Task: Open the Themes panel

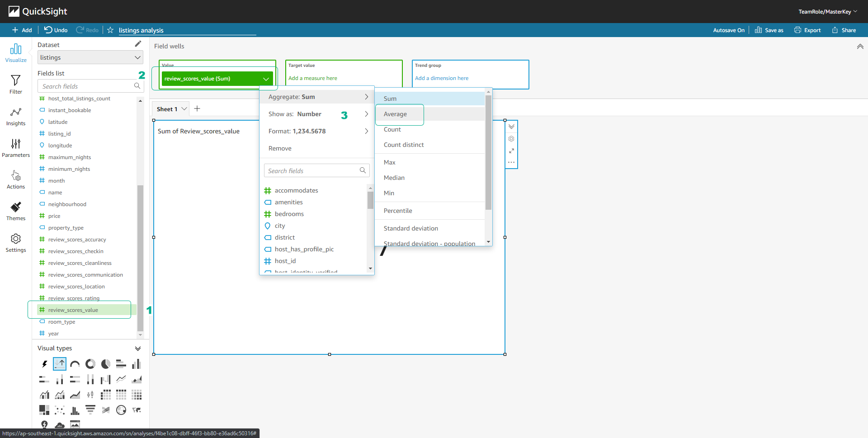Action: tap(16, 211)
